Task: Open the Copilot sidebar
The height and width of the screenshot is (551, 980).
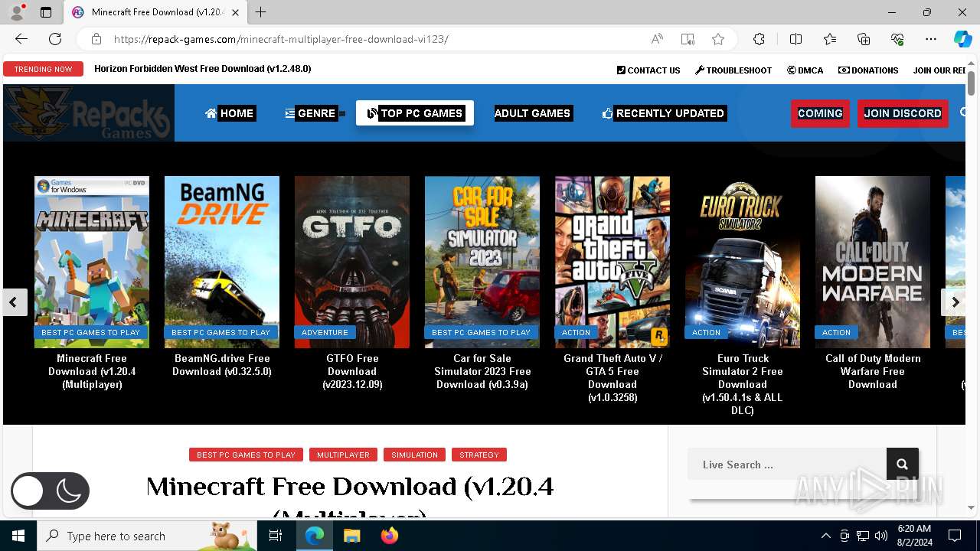Action: 962,39
